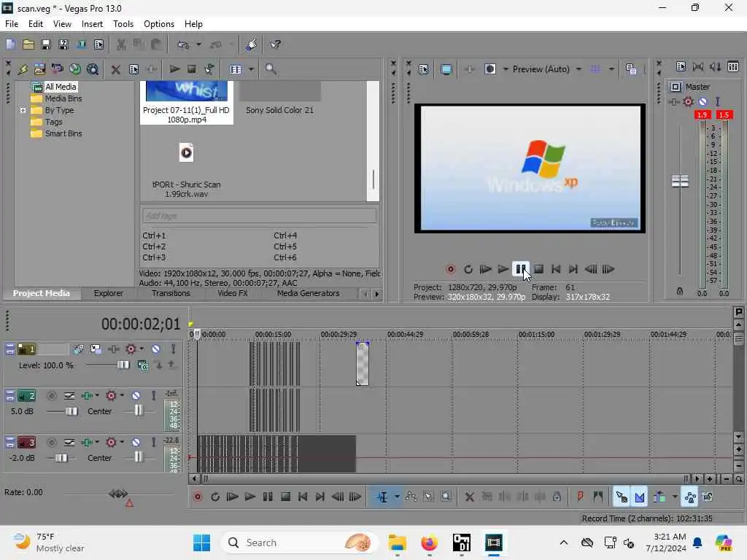Click the Windows Start button
Image resolution: width=747 pixels, height=560 pixels.
tap(201, 542)
